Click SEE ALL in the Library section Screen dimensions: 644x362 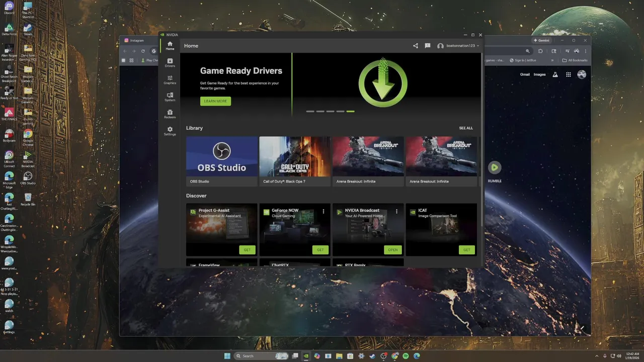(x=466, y=128)
